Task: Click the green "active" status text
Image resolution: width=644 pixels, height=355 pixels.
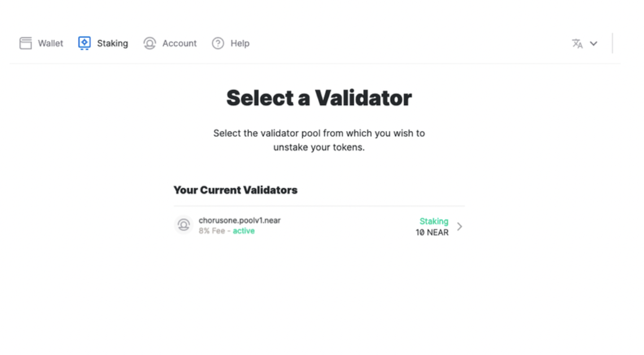Action: (243, 231)
